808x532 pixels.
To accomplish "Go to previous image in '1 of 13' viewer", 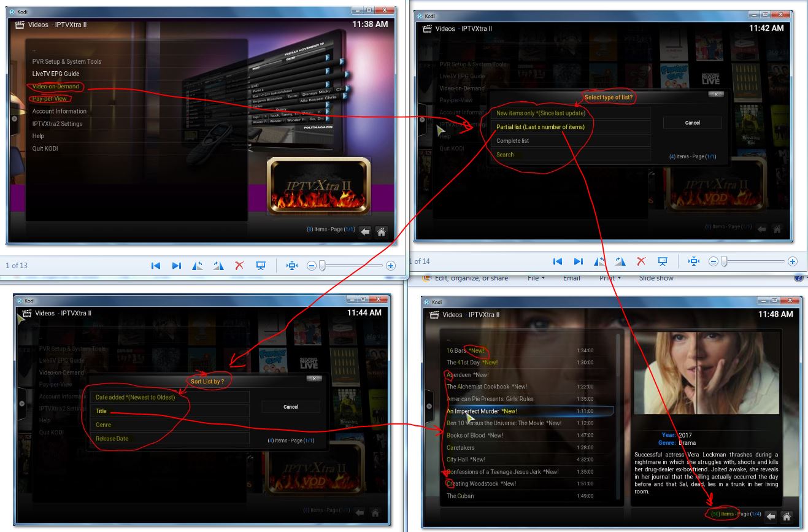I will [x=156, y=266].
